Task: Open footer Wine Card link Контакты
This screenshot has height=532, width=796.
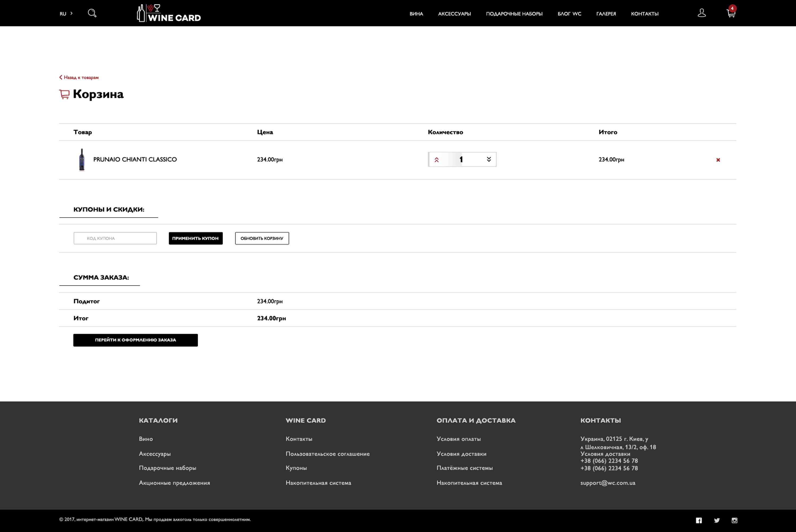Action: [x=299, y=439]
